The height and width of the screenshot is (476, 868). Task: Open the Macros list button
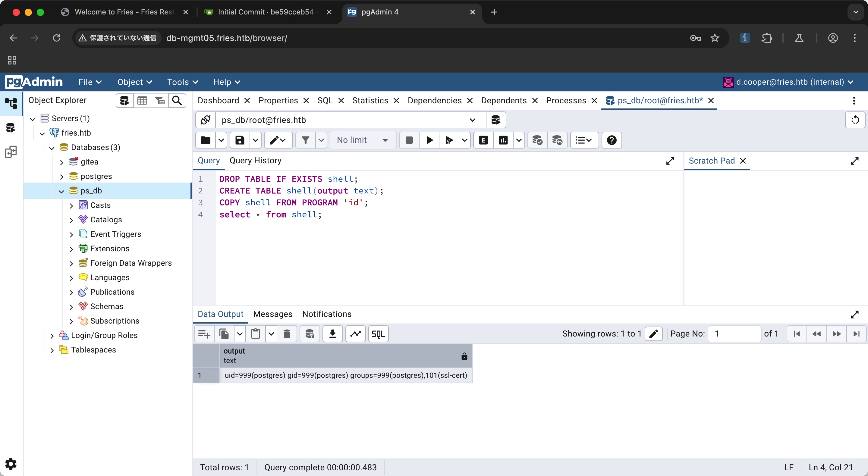pos(584,140)
